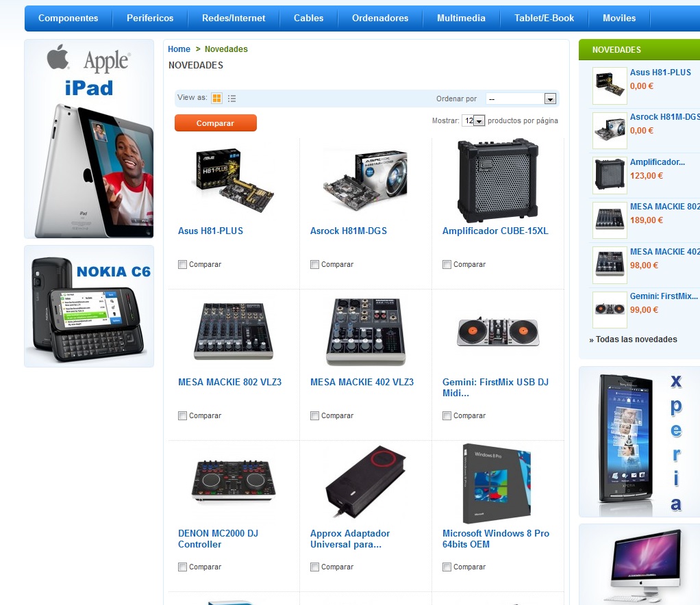Switch to grid view icon
Viewport: 700px width, 605px height.
tap(216, 98)
